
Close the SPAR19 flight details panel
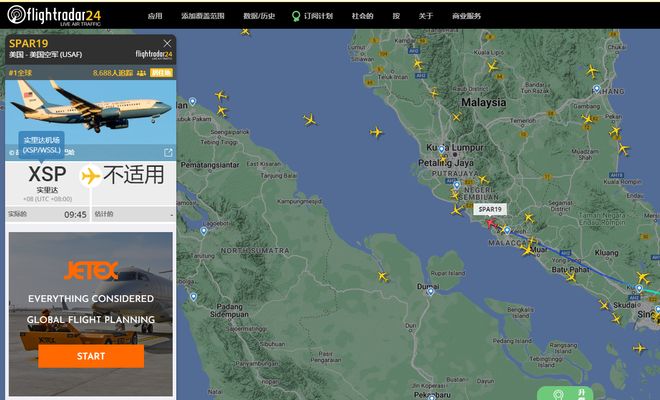pyautogui.click(x=167, y=43)
